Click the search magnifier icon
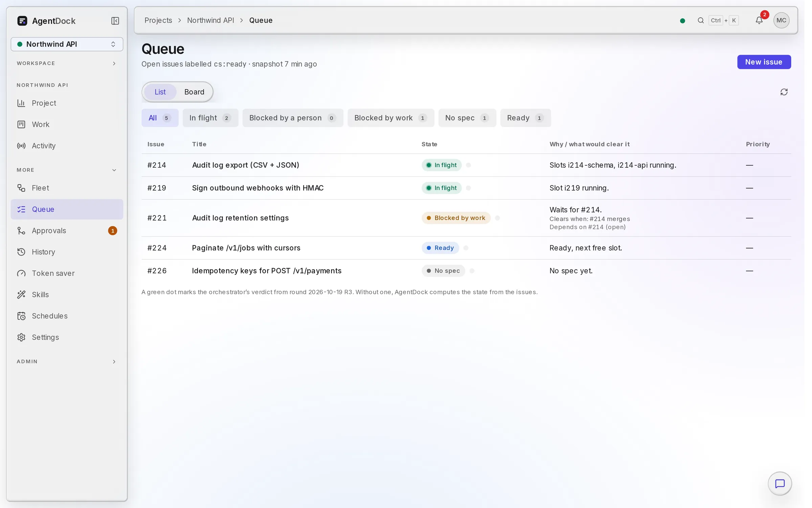This screenshot has height=508, width=812. [700, 20]
